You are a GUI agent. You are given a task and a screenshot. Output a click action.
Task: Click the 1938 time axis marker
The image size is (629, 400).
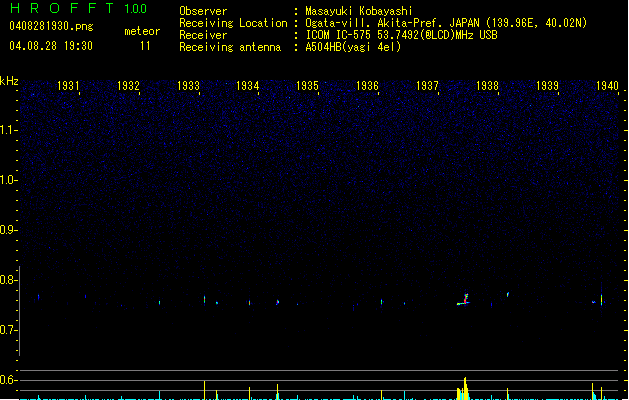(x=487, y=86)
